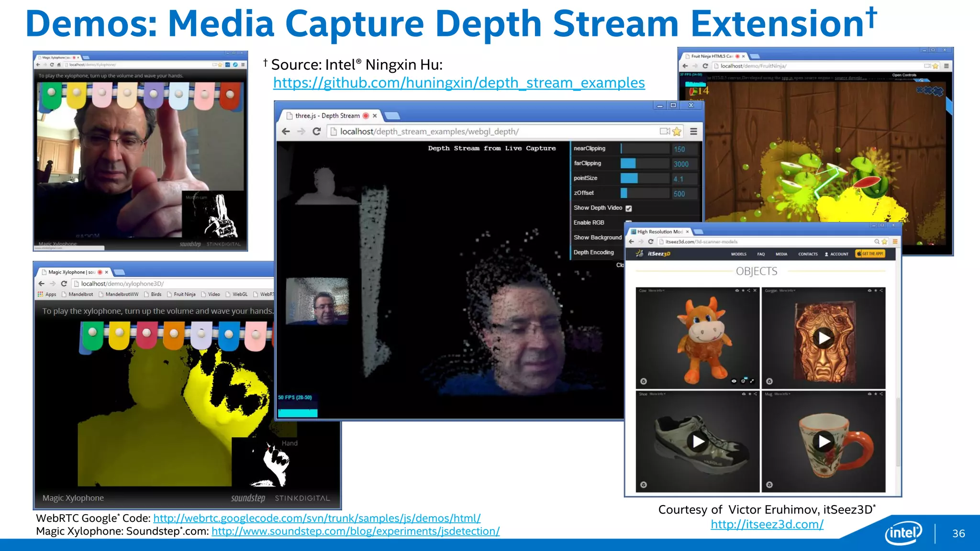
Task: Click the itSeez3D logo
Action: 653,253
